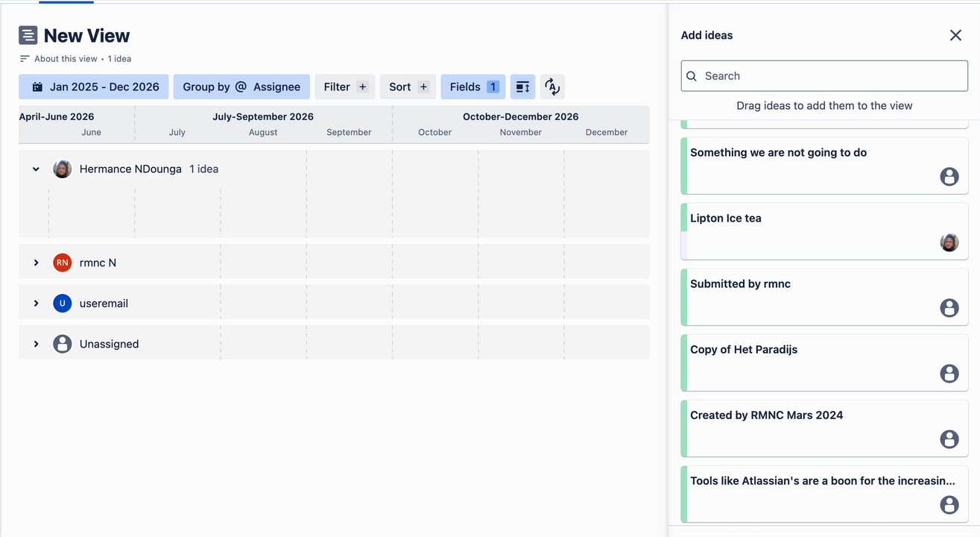Close the Add ideas panel
The width and height of the screenshot is (980, 537).
coord(955,35)
